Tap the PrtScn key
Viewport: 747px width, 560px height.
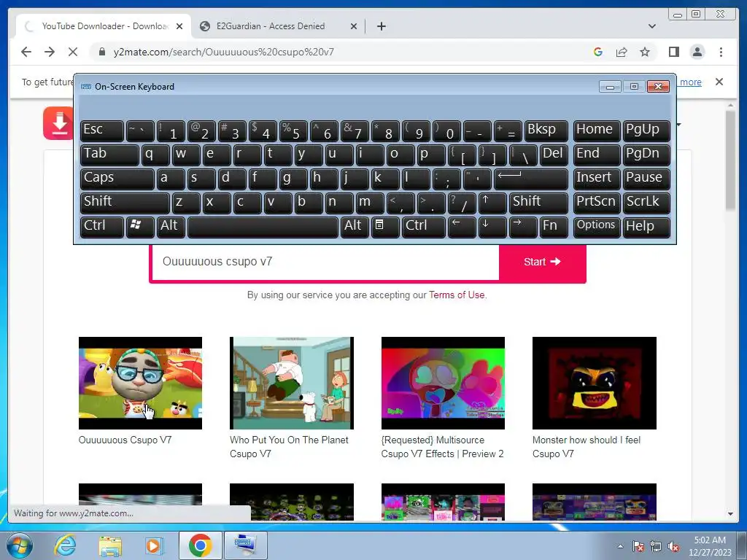[597, 203]
